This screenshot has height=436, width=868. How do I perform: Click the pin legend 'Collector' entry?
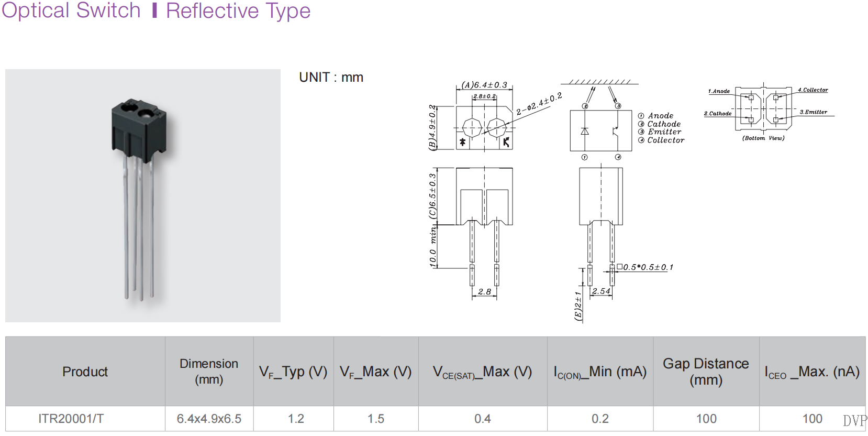661,140
